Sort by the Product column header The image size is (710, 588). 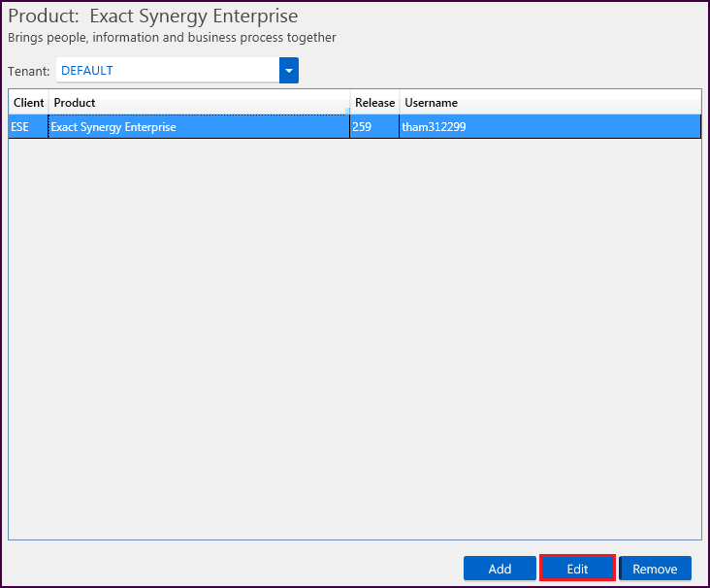tap(199, 103)
